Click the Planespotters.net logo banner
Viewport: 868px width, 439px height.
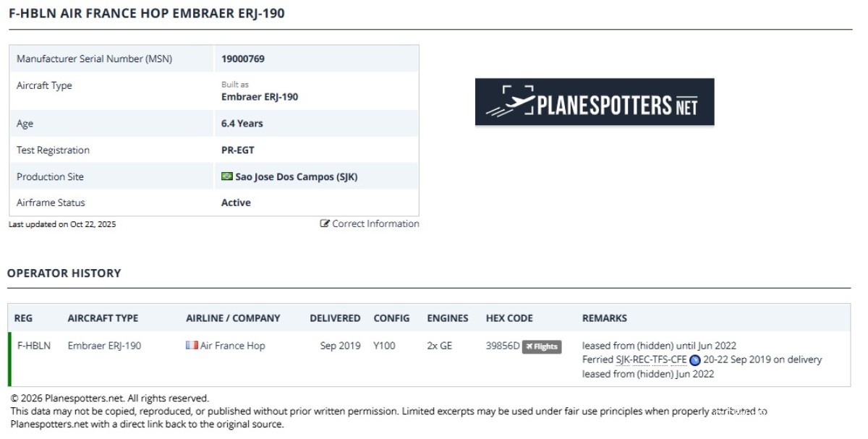tap(594, 102)
